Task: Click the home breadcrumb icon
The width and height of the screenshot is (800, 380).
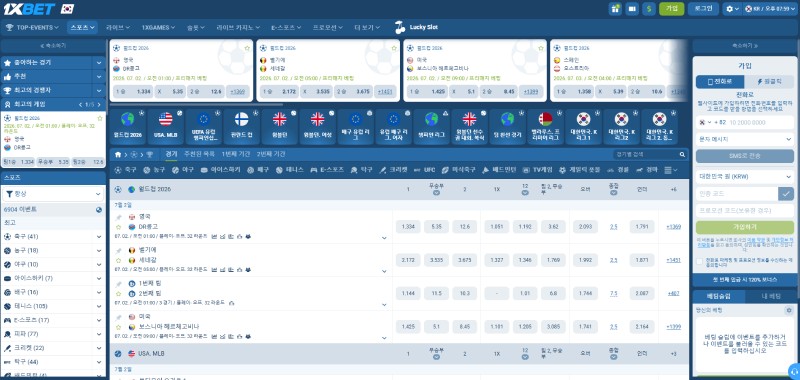Action: coord(118,154)
